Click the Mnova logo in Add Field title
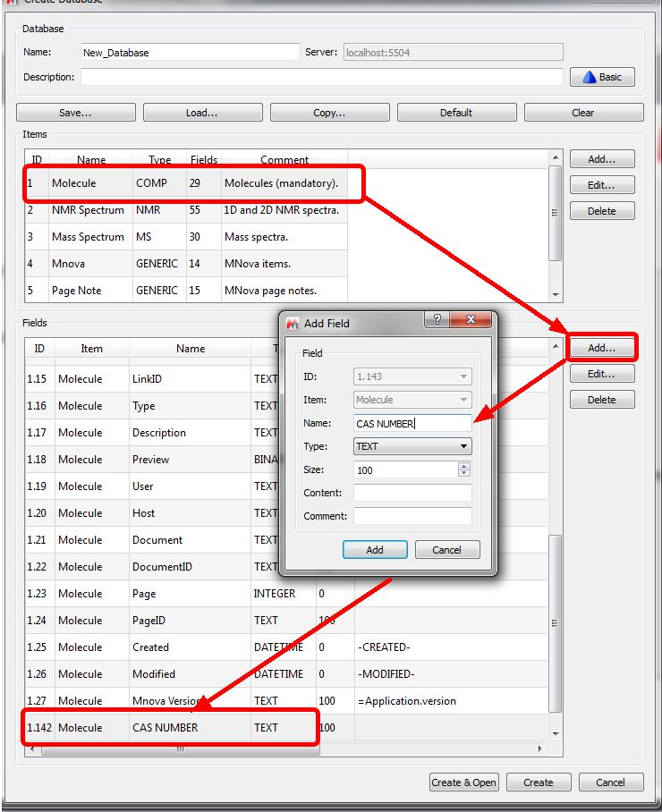This screenshot has width=662, height=812. click(293, 324)
